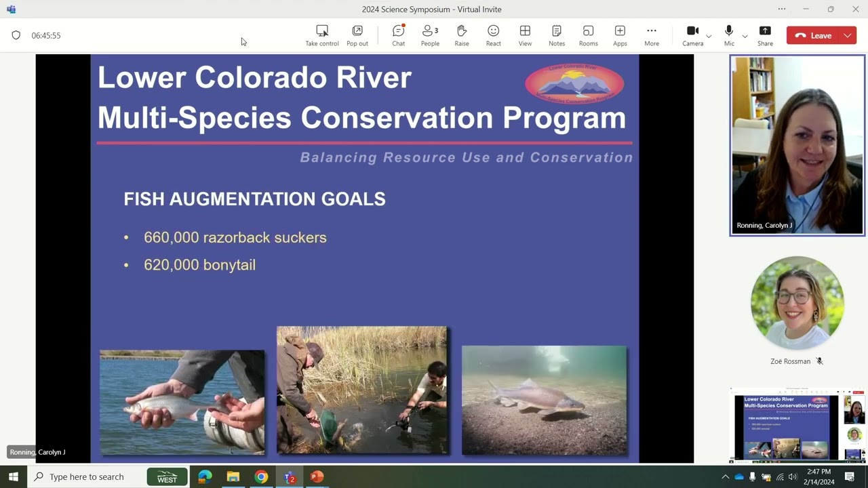Expand the Leave options dropdown

tap(848, 35)
